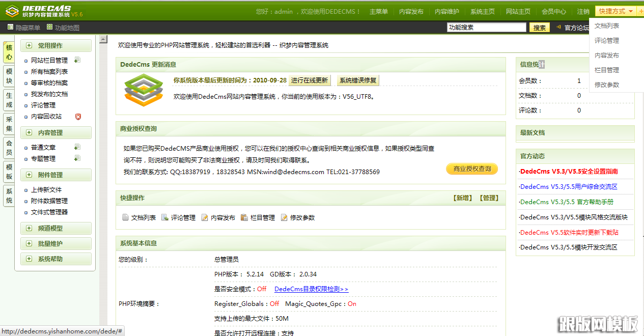The width and height of the screenshot is (644, 336).
Task: Open 附件数据管理 in sidebar
Action: pyautogui.click(x=49, y=201)
